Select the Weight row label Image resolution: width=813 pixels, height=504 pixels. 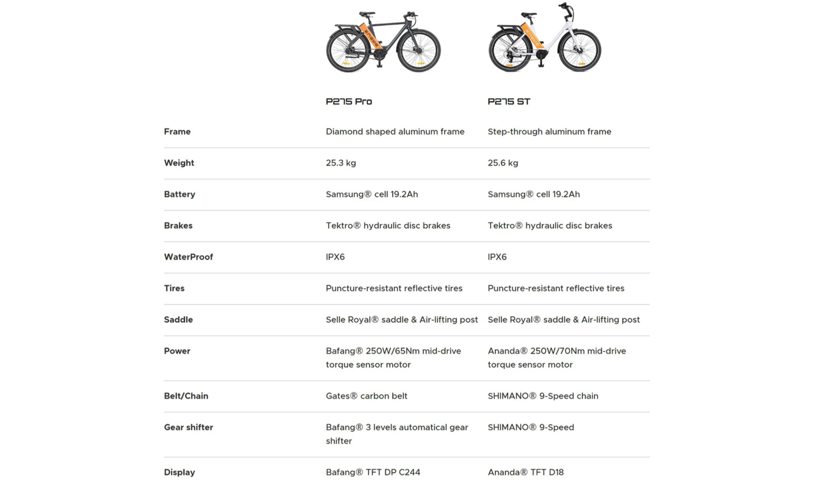pyautogui.click(x=179, y=163)
